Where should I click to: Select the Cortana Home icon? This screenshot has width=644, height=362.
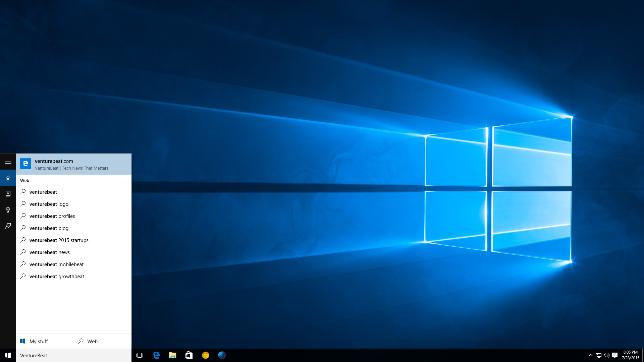[8, 178]
